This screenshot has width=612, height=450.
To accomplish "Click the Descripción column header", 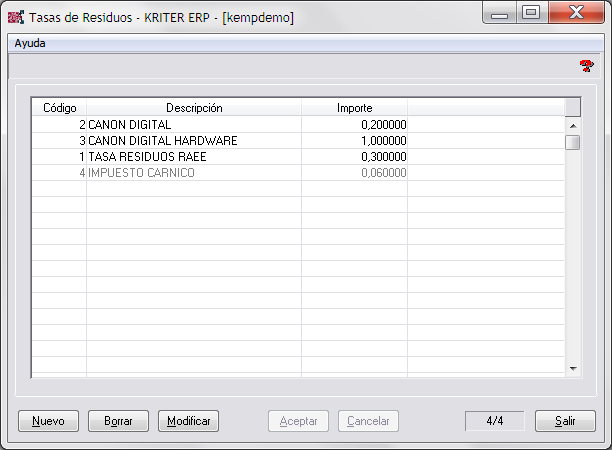I will point(194,107).
